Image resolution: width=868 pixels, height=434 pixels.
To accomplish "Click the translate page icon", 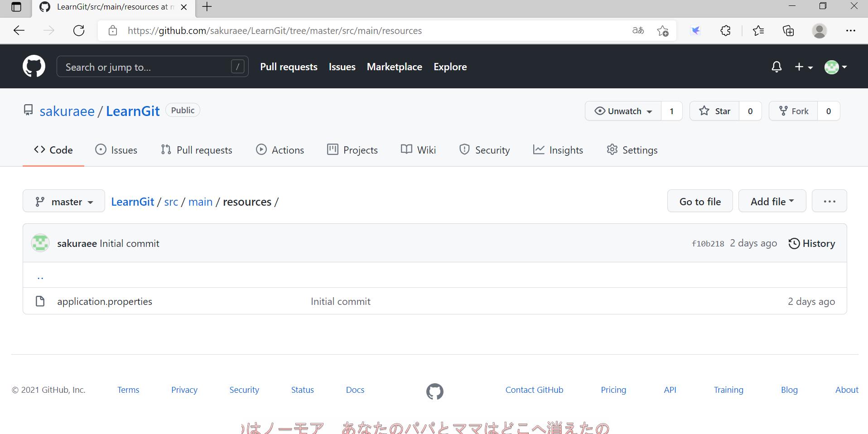I will coord(638,31).
